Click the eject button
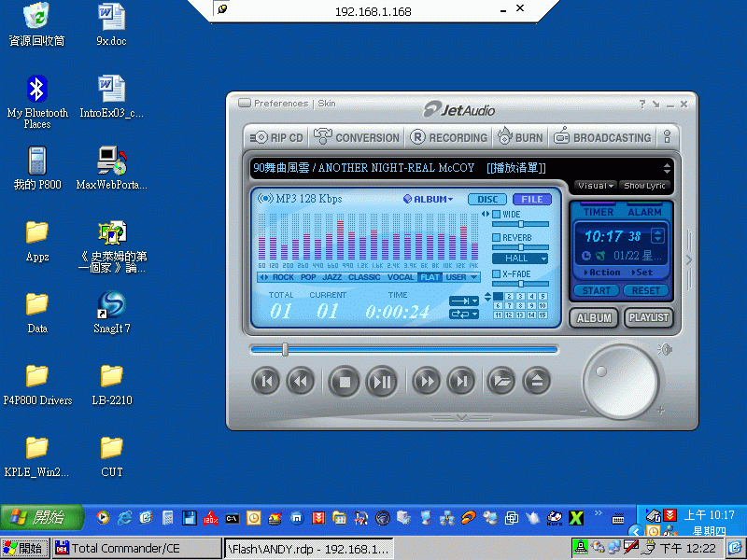Screen dimensions: 747x560 [536, 381]
